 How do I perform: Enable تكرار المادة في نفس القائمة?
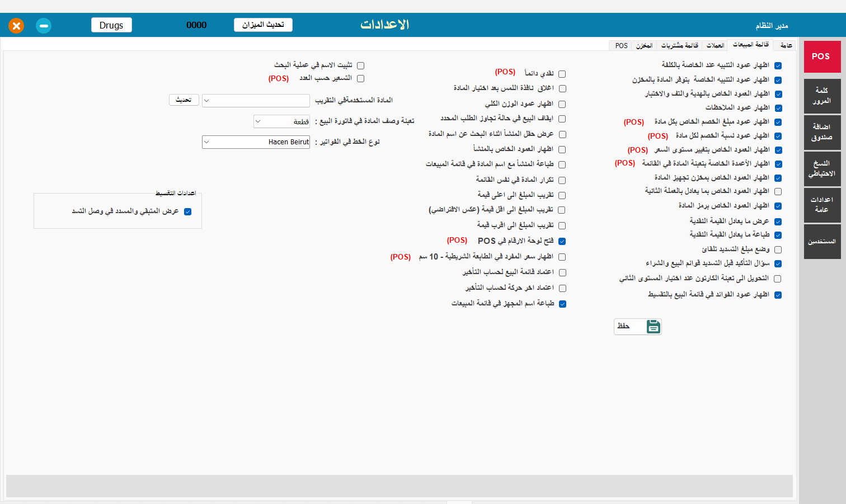[x=562, y=180]
